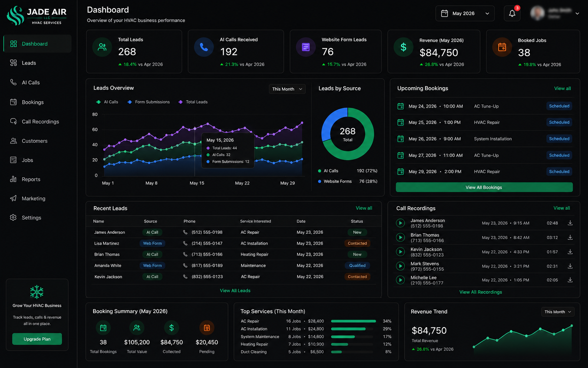This screenshot has width=588, height=368.
Task: Click the calendar icon for May 24 booking
Action: click(x=400, y=106)
